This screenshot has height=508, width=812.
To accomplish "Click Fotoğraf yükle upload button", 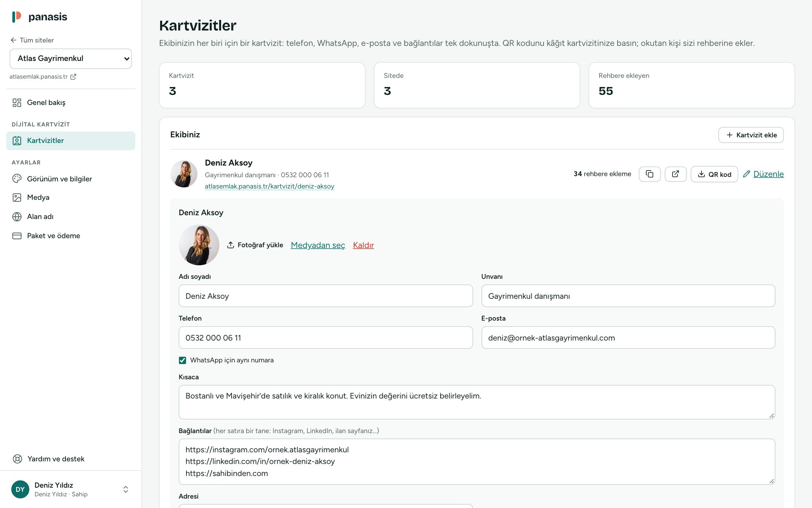I will [x=255, y=245].
